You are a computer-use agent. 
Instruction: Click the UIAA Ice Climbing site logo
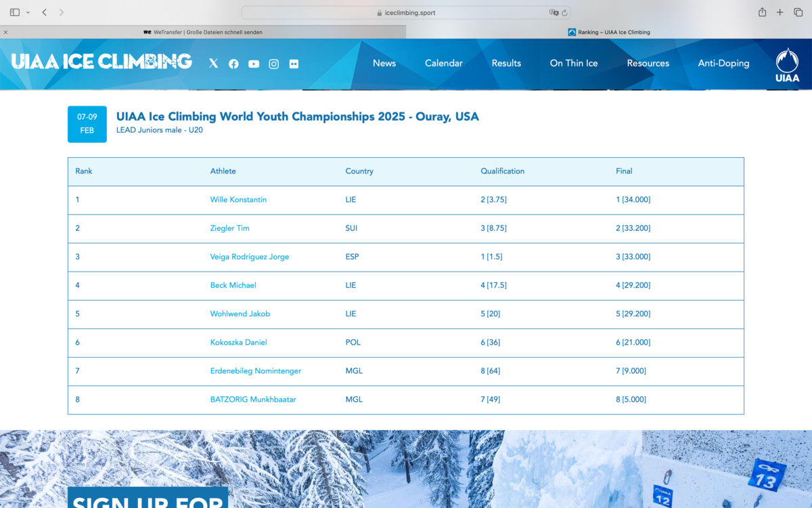click(101, 62)
